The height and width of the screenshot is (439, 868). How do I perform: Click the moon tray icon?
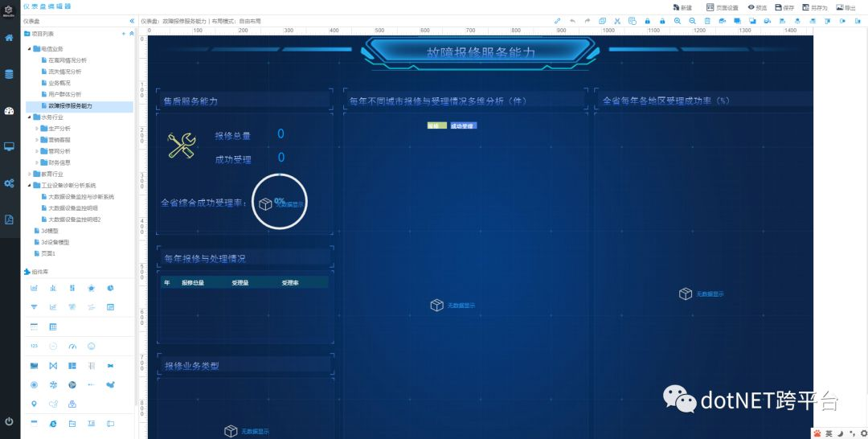[x=841, y=433]
